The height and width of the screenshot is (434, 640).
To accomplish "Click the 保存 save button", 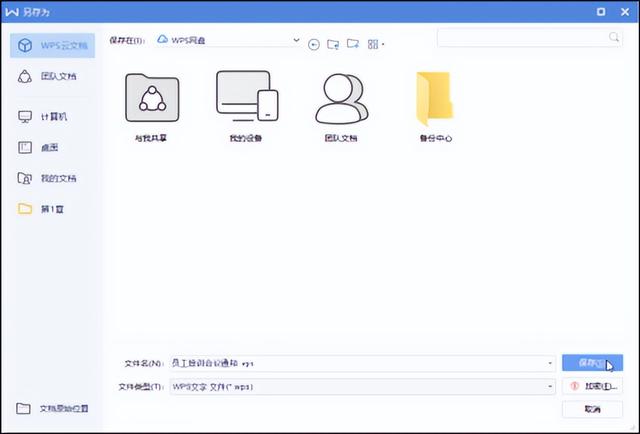I will point(592,363).
